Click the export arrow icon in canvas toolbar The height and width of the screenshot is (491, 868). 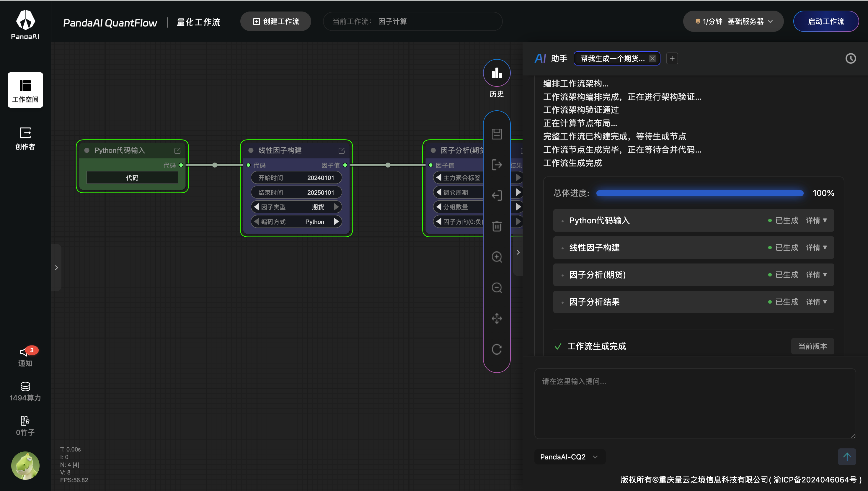click(497, 165)
